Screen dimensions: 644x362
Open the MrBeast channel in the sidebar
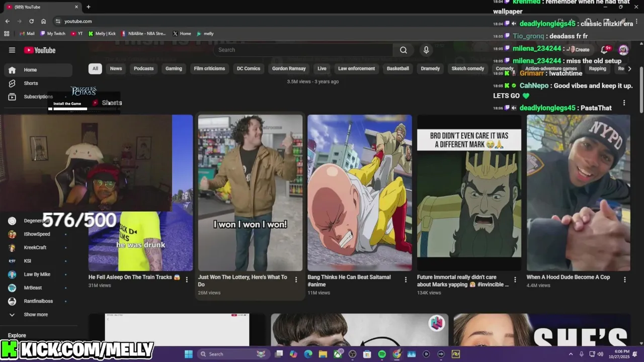pyautogui.click(x=38, y=288)
